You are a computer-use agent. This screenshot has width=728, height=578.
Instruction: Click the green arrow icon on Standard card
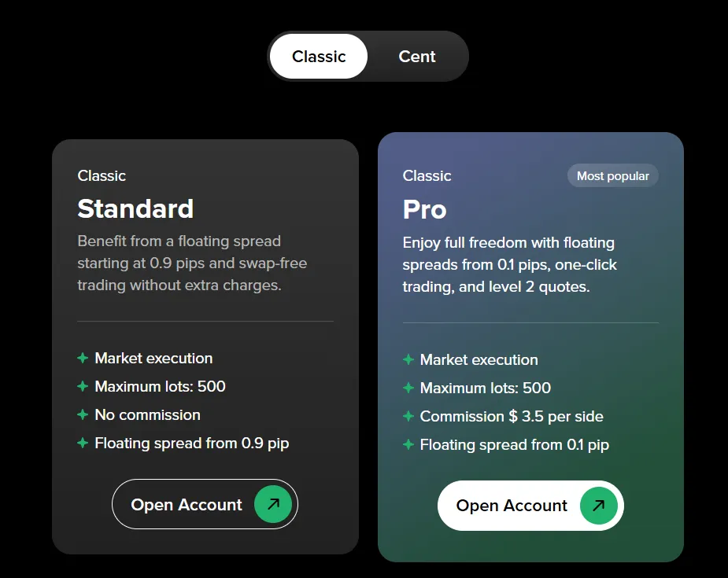273,504
